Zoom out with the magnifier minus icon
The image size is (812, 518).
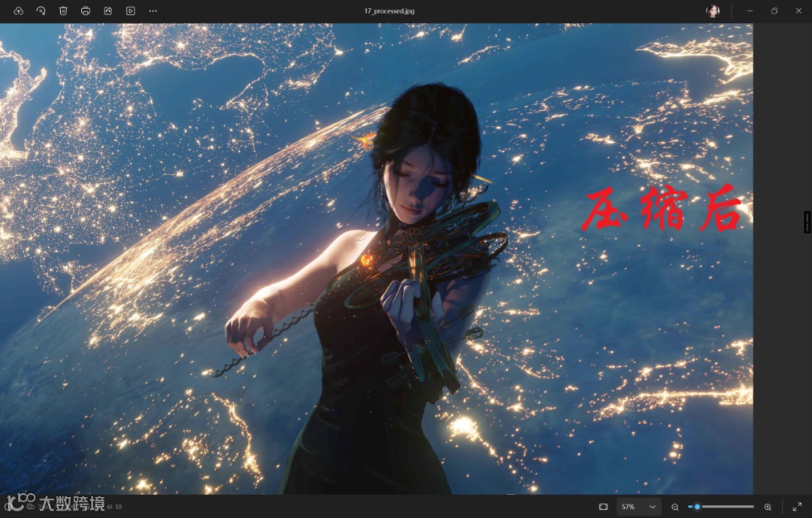click(x=674, y=507)
